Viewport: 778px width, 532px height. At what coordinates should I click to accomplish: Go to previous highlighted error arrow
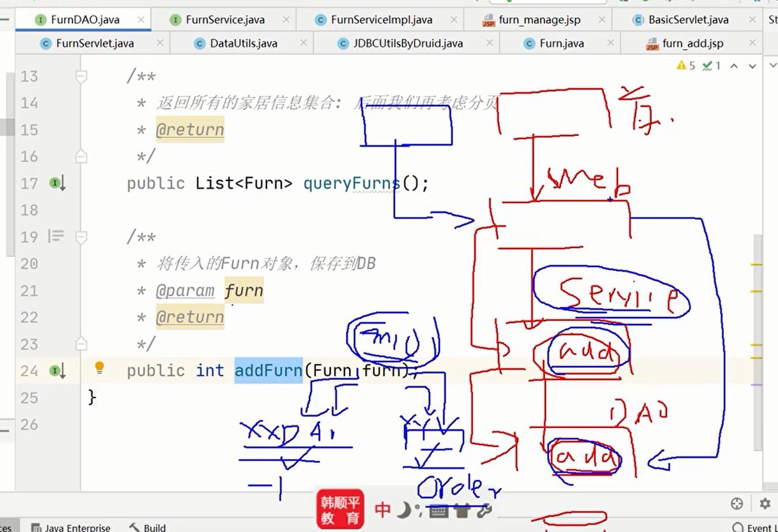pyautogui.click(x=734, y=66)
